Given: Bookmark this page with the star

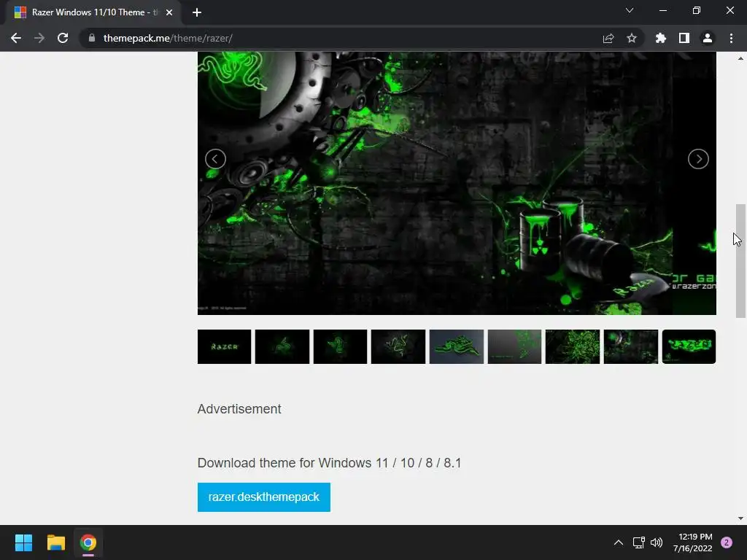Looking at the screenshot, I should tap(632, 38).
